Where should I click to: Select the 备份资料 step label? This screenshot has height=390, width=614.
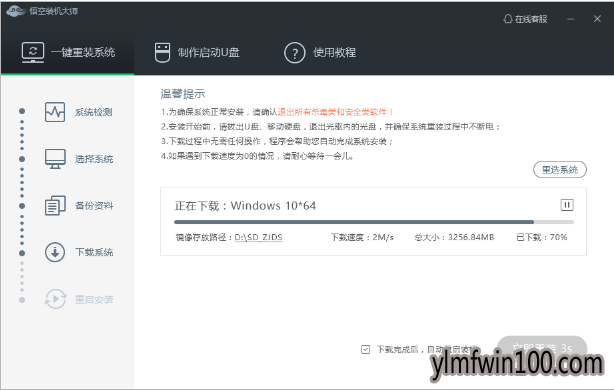coord(94,206)
